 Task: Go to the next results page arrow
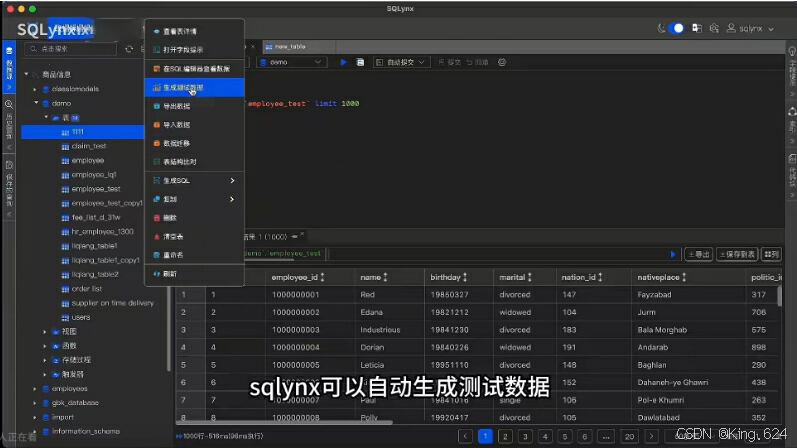651,436
